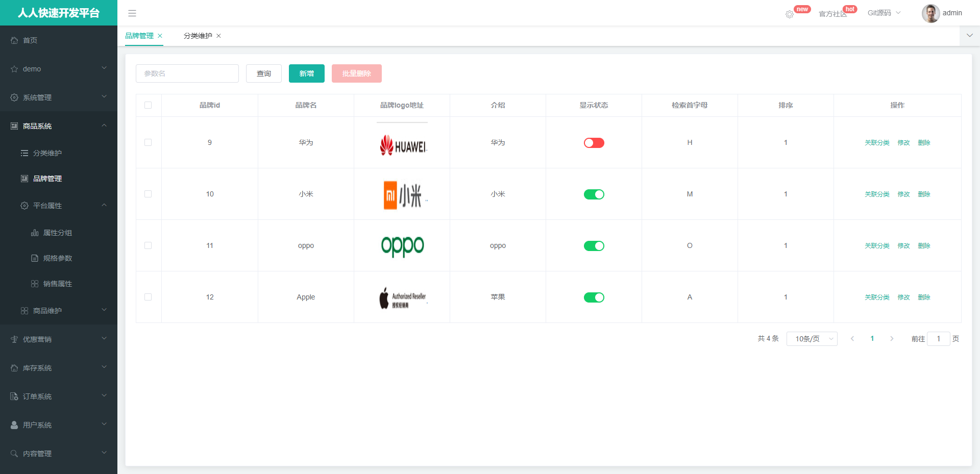
Task: Toggle select-all checkbox in table header
Action: 148,105
